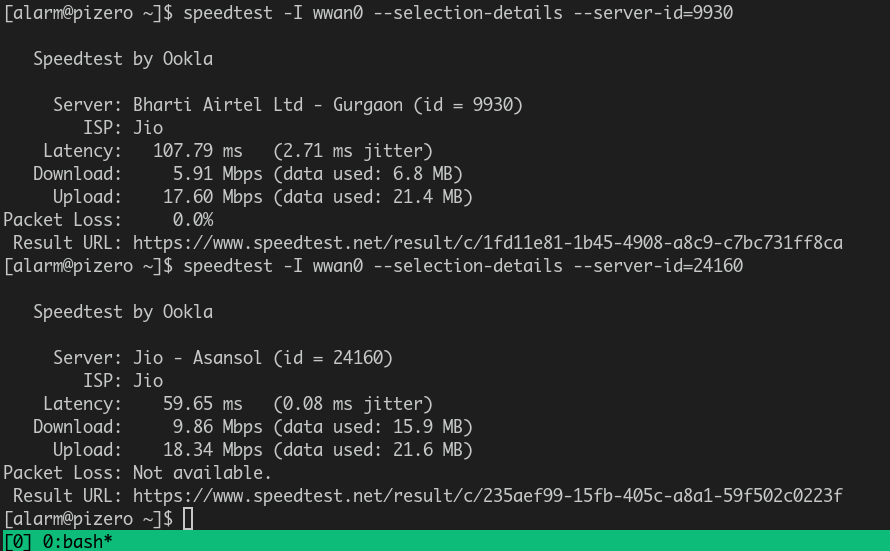Place cursor at the empty shell prompt
This screenshot has height=551, width=890.
(x=188, y=519)
